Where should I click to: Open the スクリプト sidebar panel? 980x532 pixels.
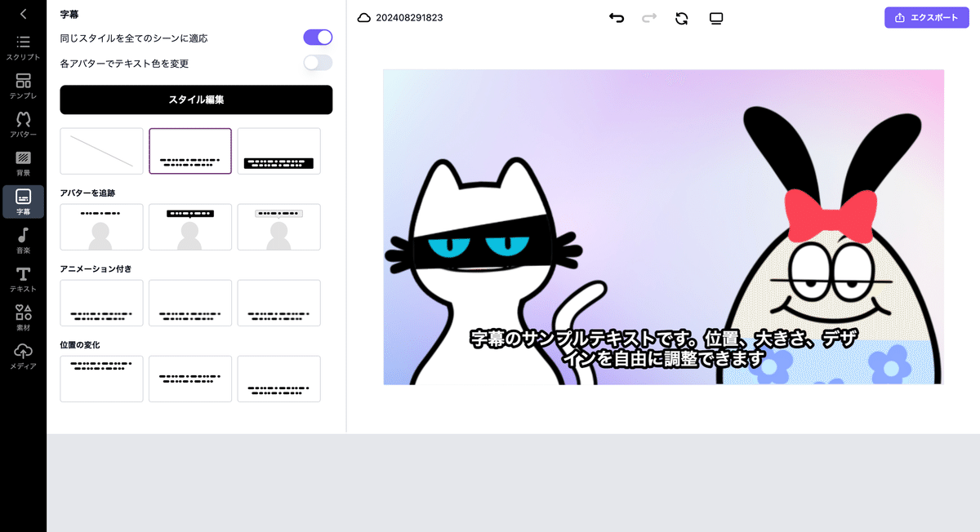[23, 47]
